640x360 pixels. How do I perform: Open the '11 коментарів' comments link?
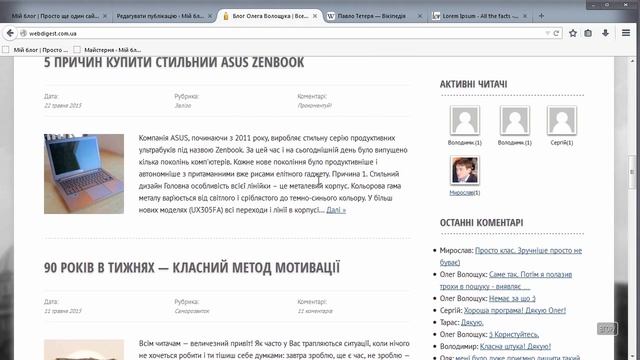click(x=315, y=311)
